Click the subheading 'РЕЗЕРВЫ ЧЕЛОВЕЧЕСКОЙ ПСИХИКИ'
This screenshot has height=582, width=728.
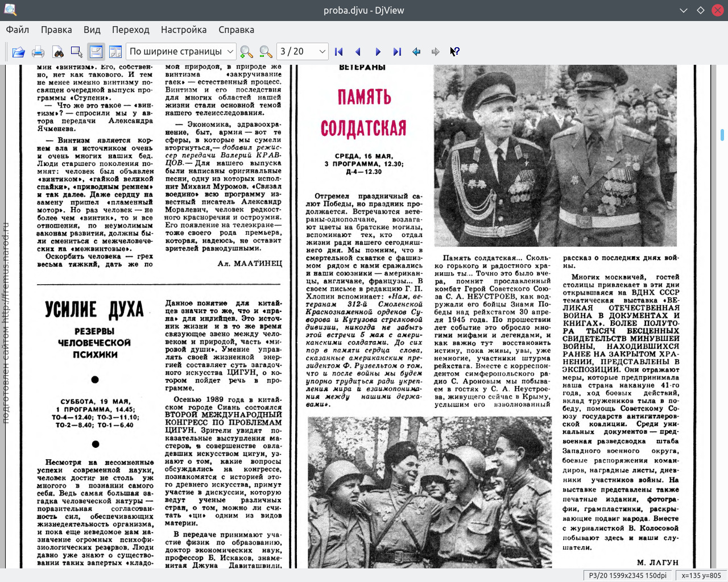(x=94, y=343)
